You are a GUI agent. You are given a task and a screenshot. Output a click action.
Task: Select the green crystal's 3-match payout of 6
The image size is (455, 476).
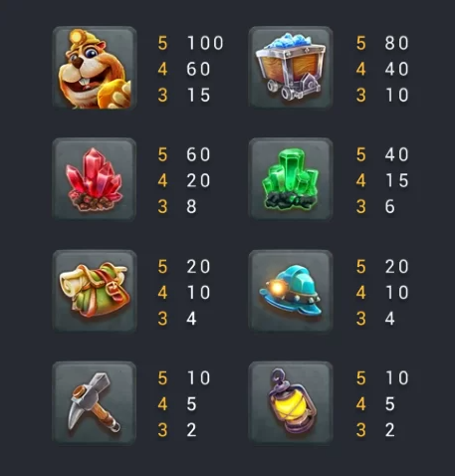point(390,206)
